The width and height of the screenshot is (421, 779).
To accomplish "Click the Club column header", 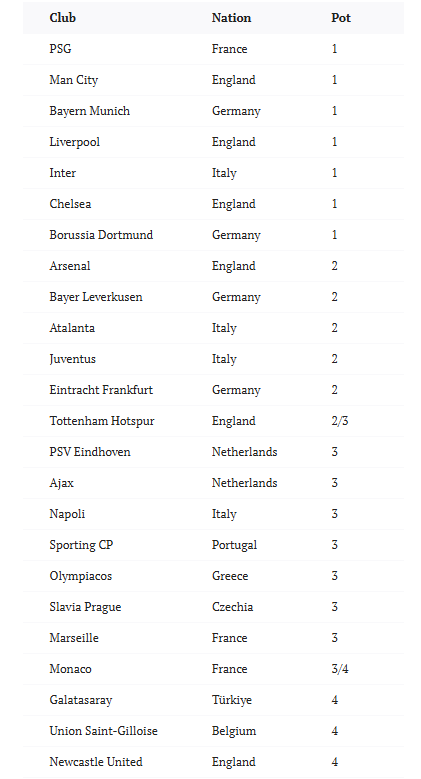I will [x=63, y=18].
